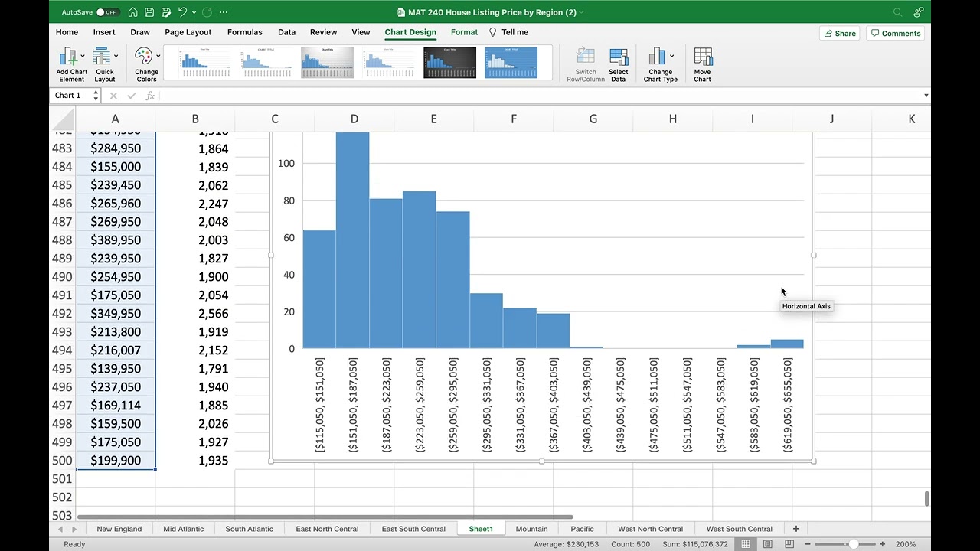The image size is (980, 551).
Task: Add a new sheet with plus button
Action: pos(796,529)
